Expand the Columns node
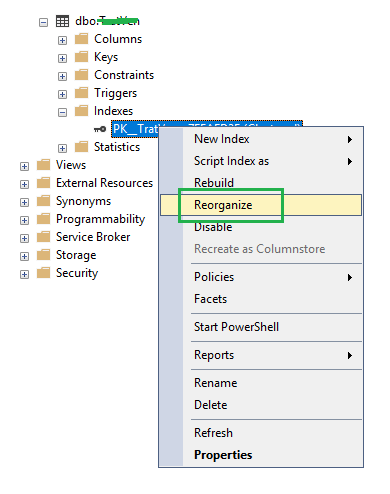Viewport: 390px width, 494px height. coord(62,41)
